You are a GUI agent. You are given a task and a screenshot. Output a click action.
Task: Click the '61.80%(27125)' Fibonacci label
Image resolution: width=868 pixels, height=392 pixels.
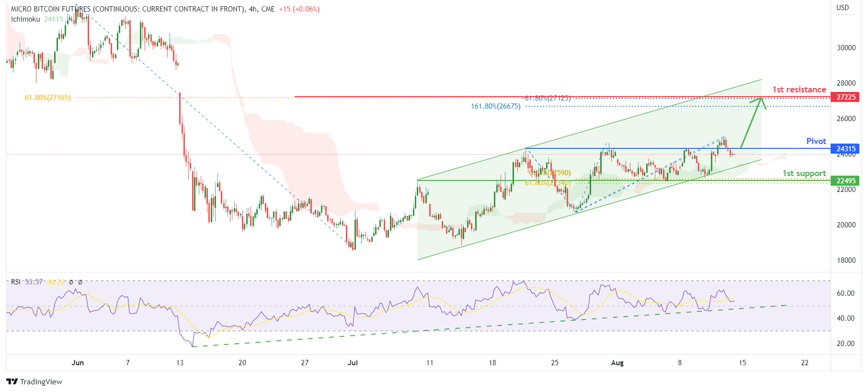[x=548, y=98]
